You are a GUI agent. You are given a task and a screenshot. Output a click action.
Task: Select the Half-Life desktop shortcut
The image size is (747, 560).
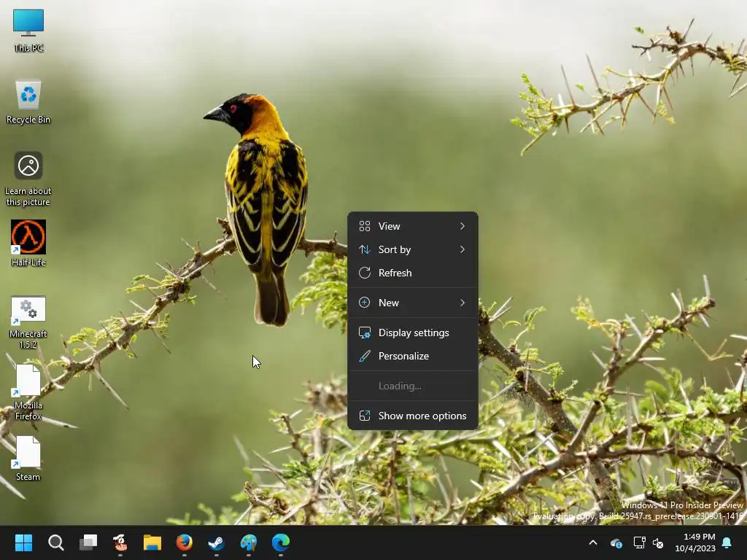pyautogui.click(x=28, y=243)
